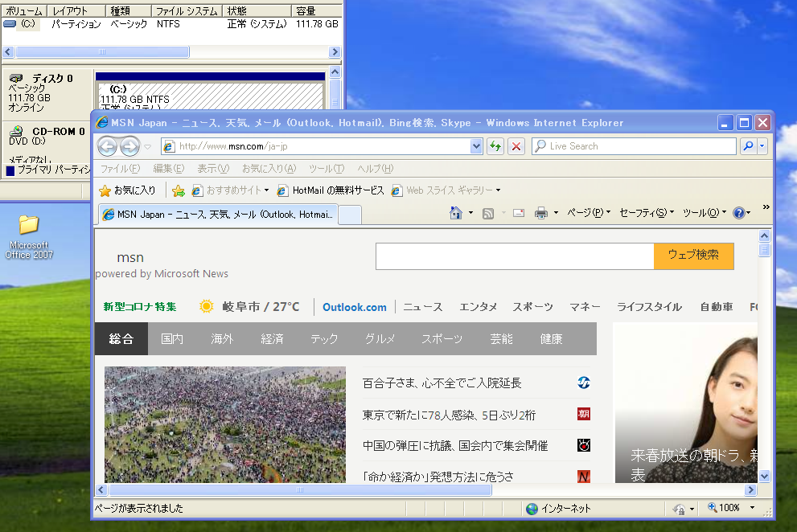
Task: Click the browser horizontal scrollbar thumb
Action: point(300,490)
